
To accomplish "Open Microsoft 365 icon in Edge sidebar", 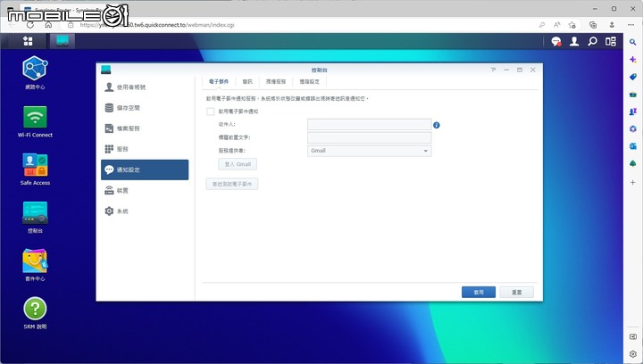I will point(633,129).
